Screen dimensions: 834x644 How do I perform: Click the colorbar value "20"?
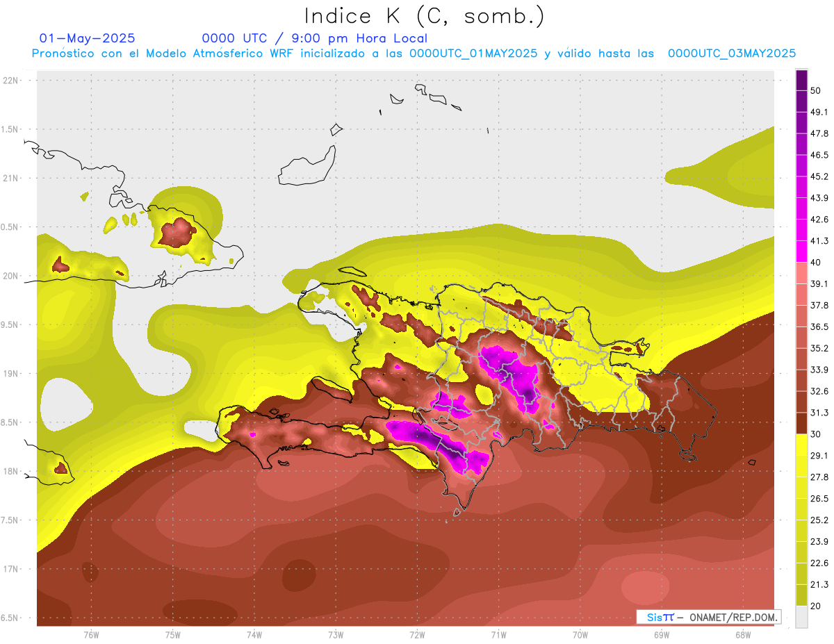tap(816, 606)
